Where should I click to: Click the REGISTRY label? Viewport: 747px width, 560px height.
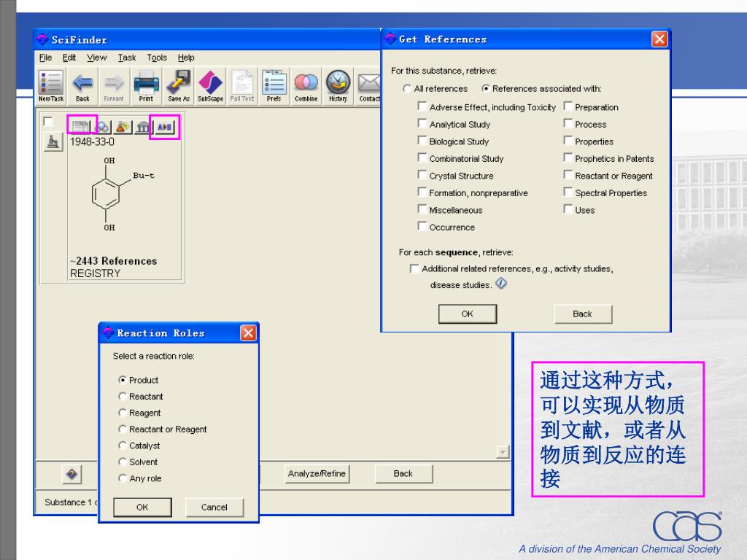tap(95, 273)
